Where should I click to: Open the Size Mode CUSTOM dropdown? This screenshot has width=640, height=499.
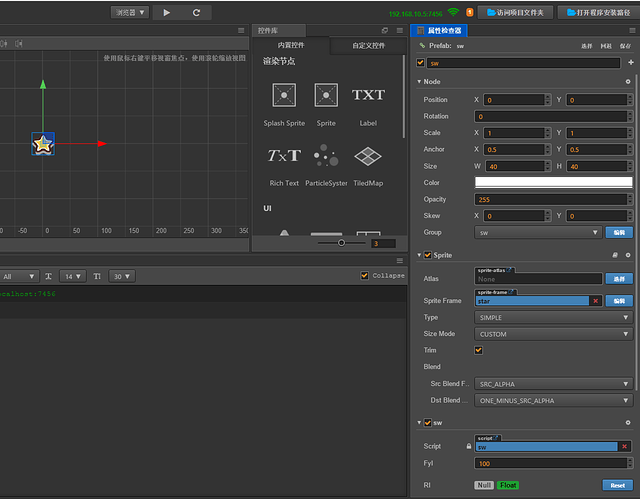[x=553, y=334]
